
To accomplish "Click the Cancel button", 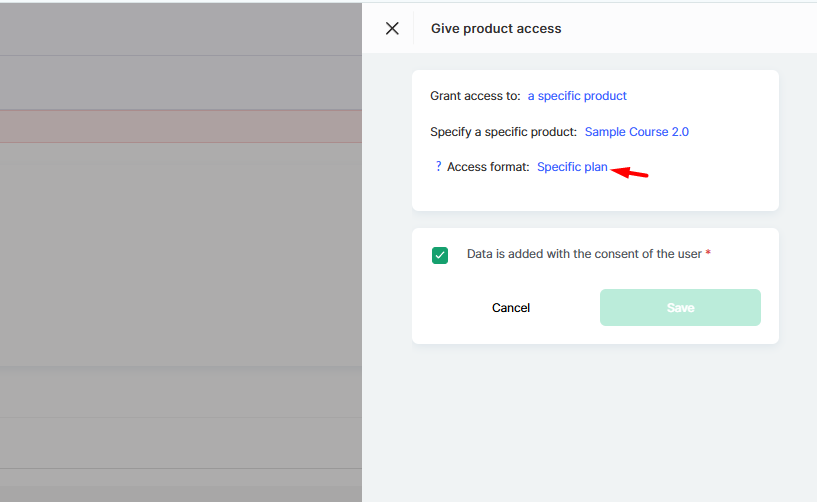I will [511, 308].
